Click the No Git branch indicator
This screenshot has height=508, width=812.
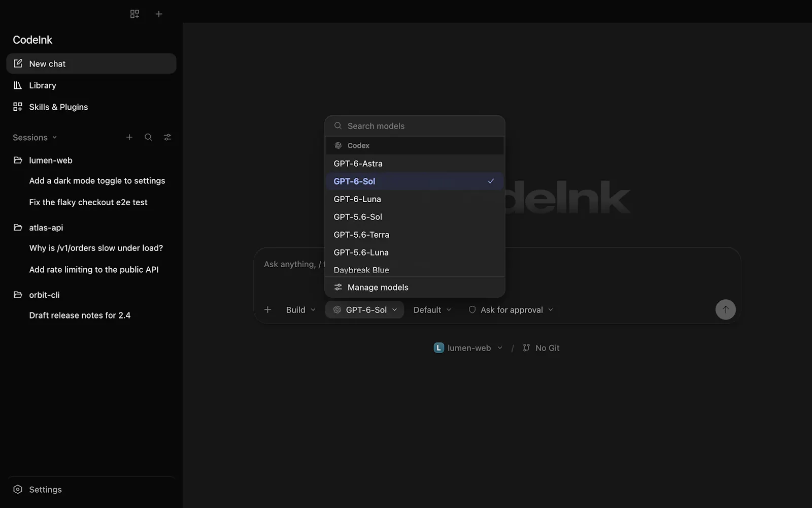click(541, 348)
